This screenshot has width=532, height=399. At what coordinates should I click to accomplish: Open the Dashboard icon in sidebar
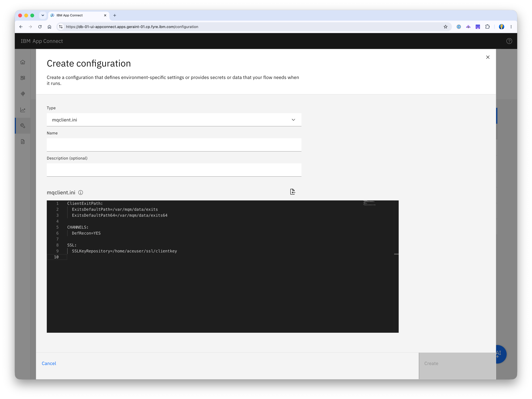(23, 78)
